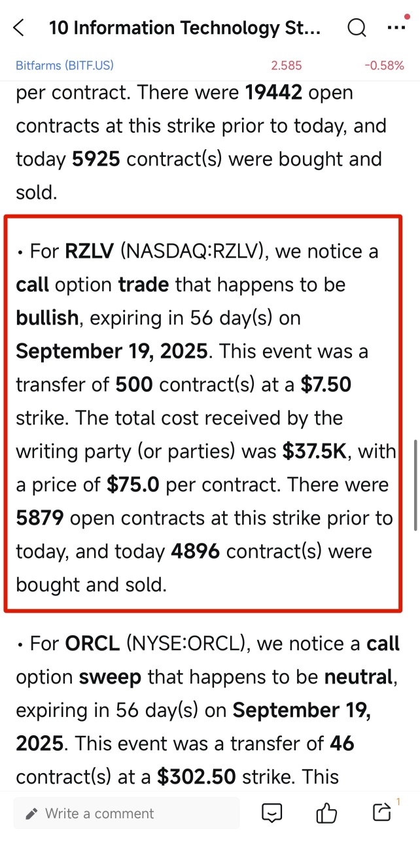The image size is (420, 868).
Task: Tap the $37.5K total cost figure
Action: click(x=314, y=451)
